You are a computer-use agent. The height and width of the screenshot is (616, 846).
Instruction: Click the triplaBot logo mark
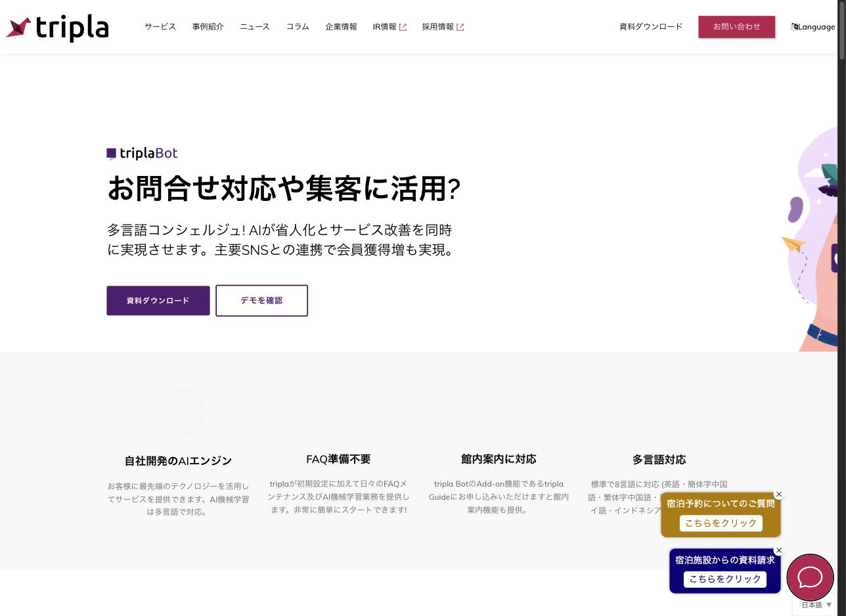pyautogui.click(x=111, y=154)
